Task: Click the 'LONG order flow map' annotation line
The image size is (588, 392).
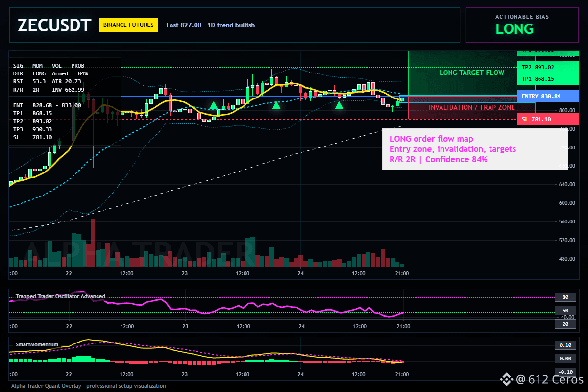Action: pyautogui.click(x=431, y=139)
